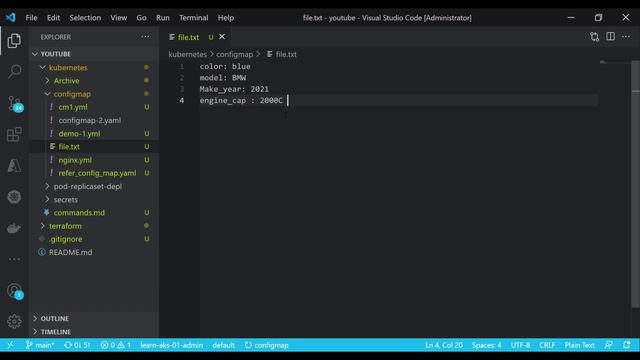
Task: Open the Terminal menu
Action: (193, 18)
